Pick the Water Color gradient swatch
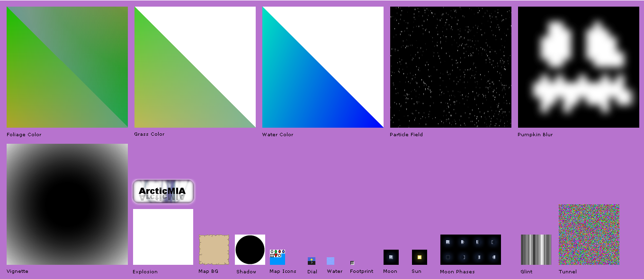 click(x=323, y=67)
